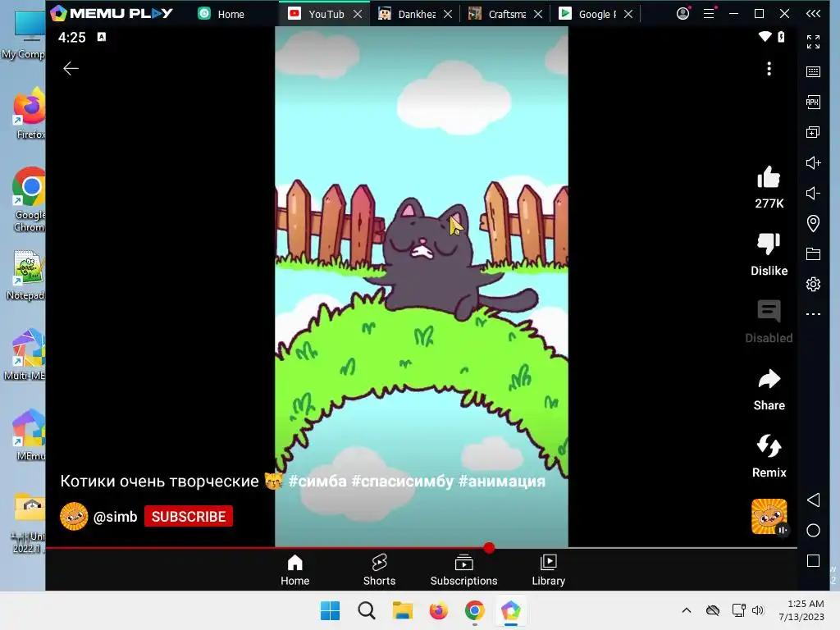This screenshot has height=630, width=840.
Task: Close the Craftsman emulator tab
Action: click(x=538, y=15)
